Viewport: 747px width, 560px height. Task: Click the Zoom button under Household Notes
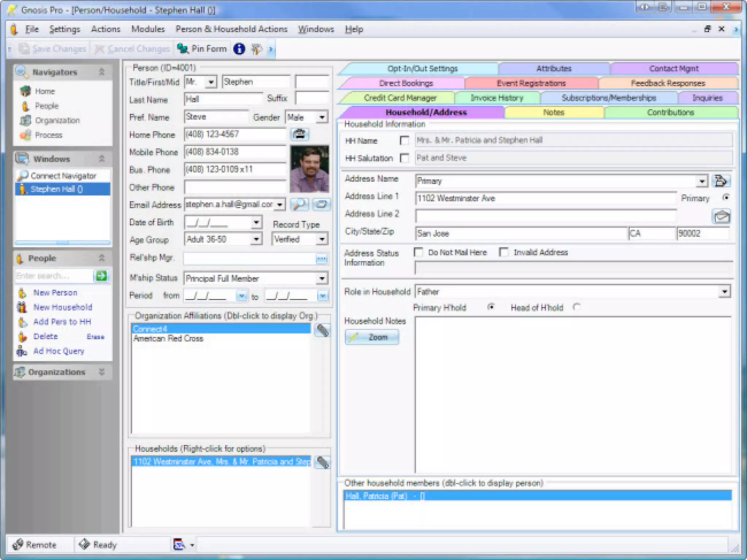pos(372,337)
